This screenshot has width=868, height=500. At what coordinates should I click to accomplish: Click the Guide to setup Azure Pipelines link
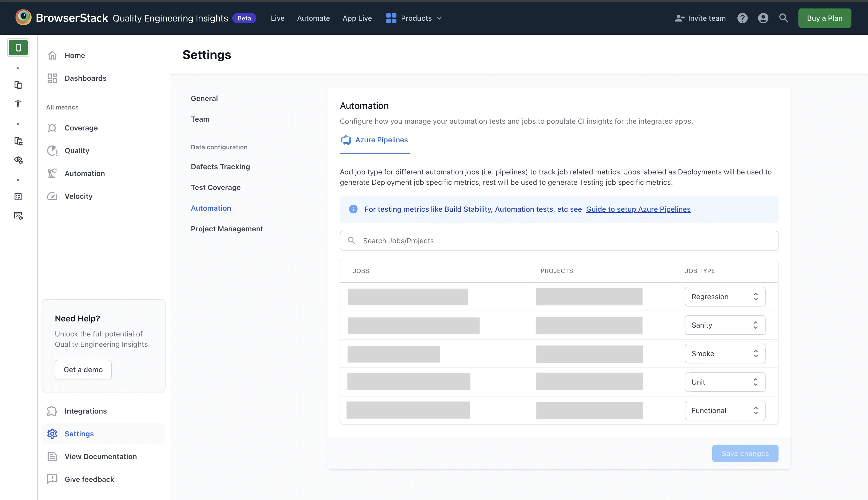(639, 209)
